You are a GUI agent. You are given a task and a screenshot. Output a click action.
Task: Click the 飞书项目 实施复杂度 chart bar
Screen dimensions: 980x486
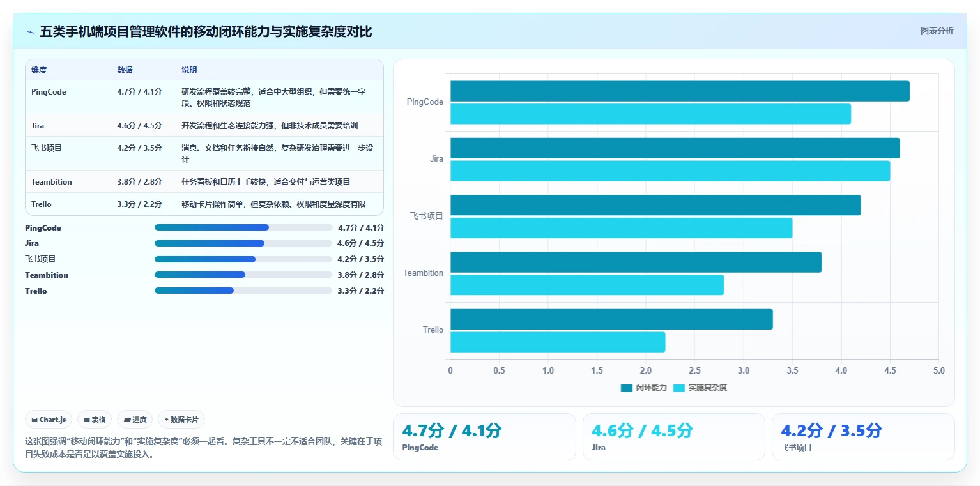621,228
